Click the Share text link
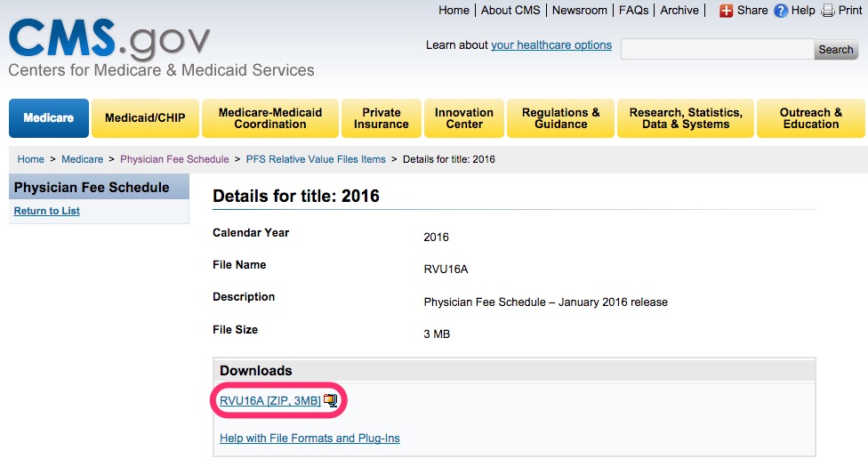 pos(752,11)
